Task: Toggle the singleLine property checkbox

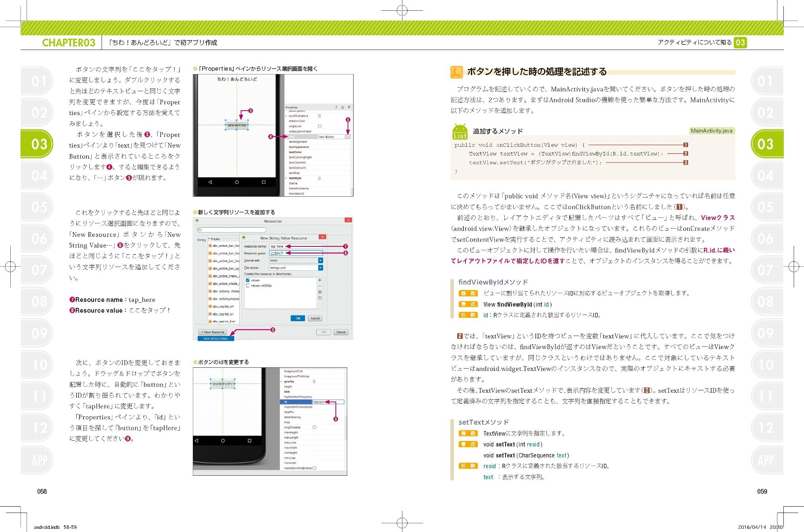Action: [320, 126]
